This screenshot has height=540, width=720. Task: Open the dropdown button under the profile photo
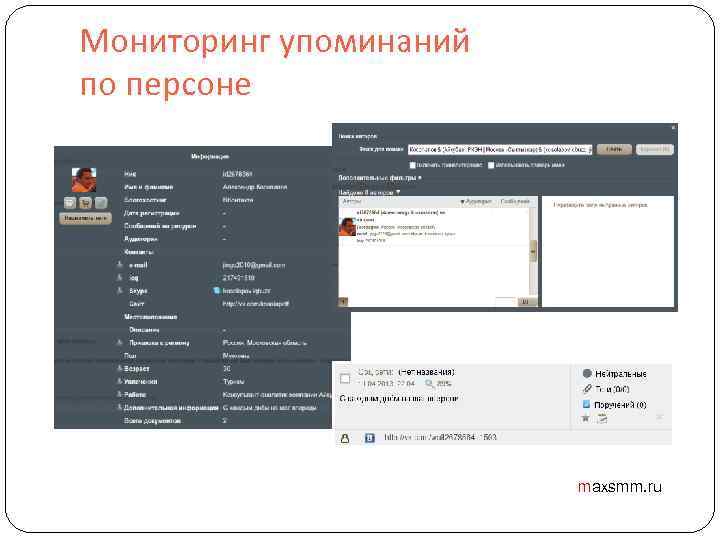85,218
